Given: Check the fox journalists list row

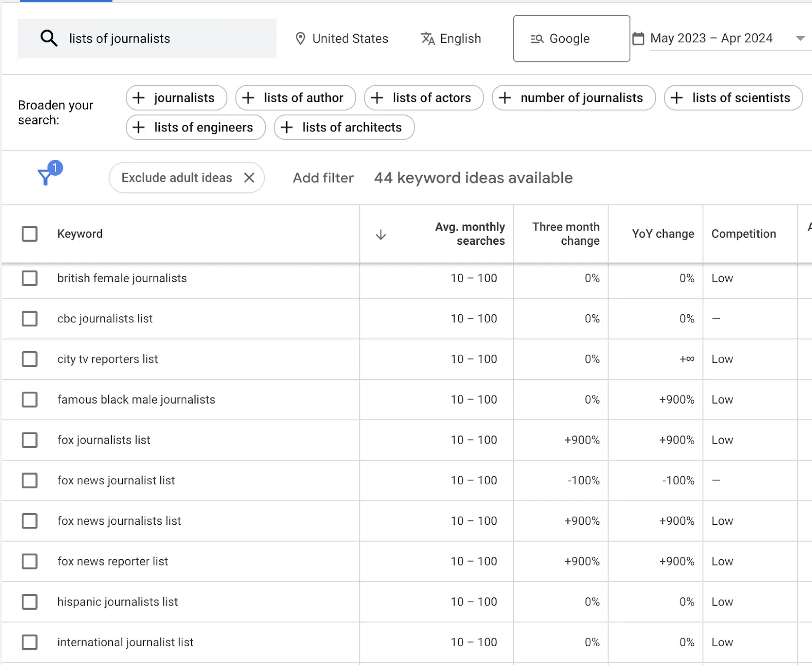Looking at the screenshot, I should click(29, 440).
